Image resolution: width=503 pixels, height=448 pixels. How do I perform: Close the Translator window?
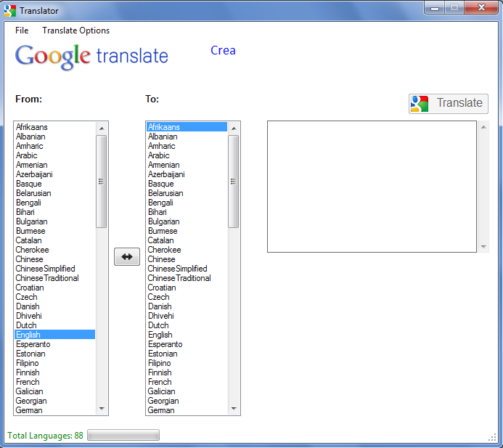click(481, 8)
